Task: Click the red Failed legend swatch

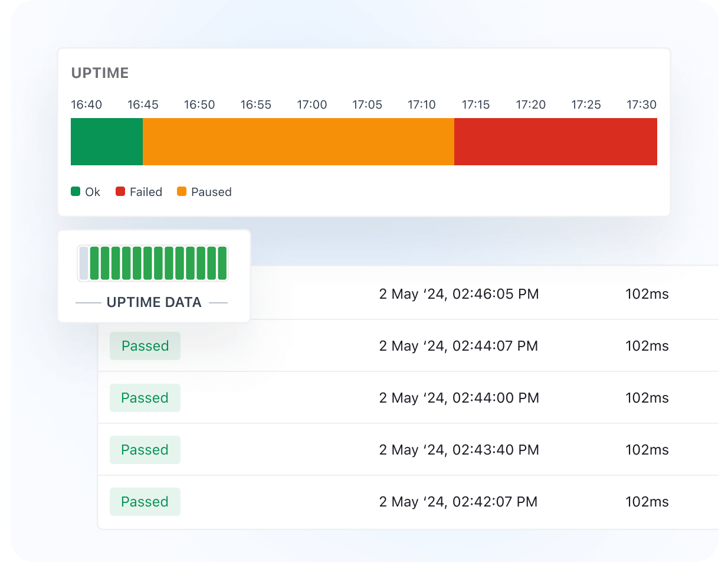Action: click(x=120, y=191)
